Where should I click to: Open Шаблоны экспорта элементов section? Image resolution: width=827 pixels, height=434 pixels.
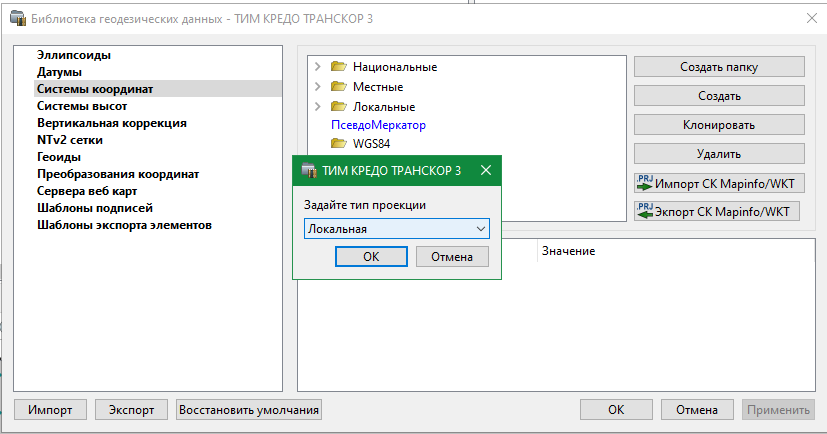tap(124, 225)
